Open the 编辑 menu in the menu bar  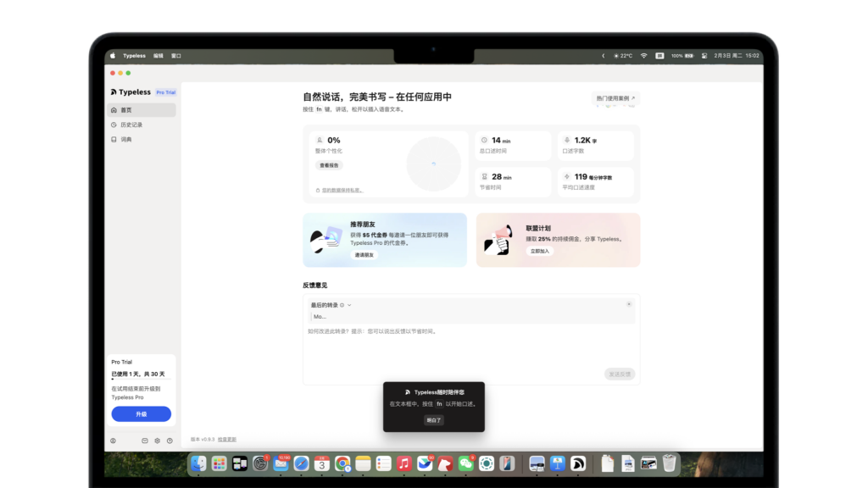click(159, 56)
